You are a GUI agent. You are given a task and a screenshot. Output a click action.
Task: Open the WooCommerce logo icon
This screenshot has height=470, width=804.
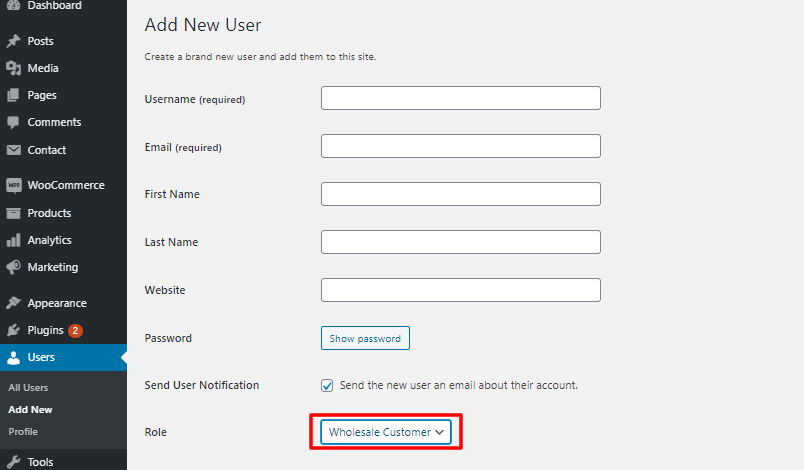tap(14, 185)
